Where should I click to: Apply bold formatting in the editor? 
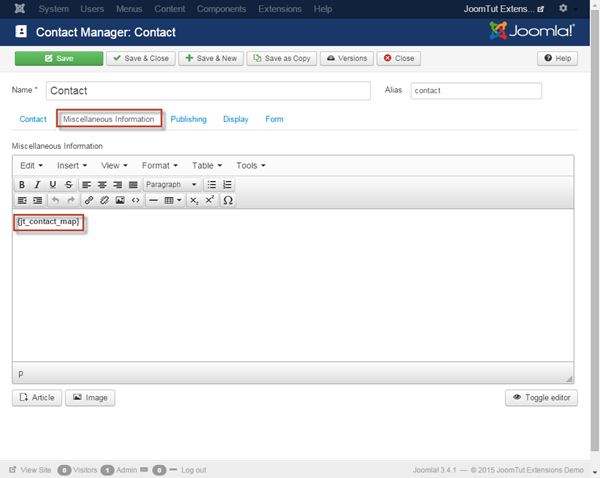point(22,185)
